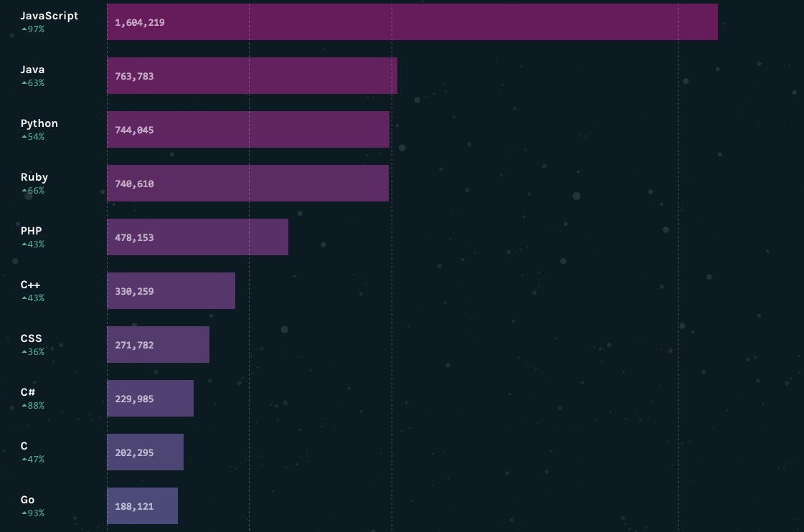Screen dimensions: 804x532
Task: Click the JavaScript bar in the chart
Action: (412, 22)
